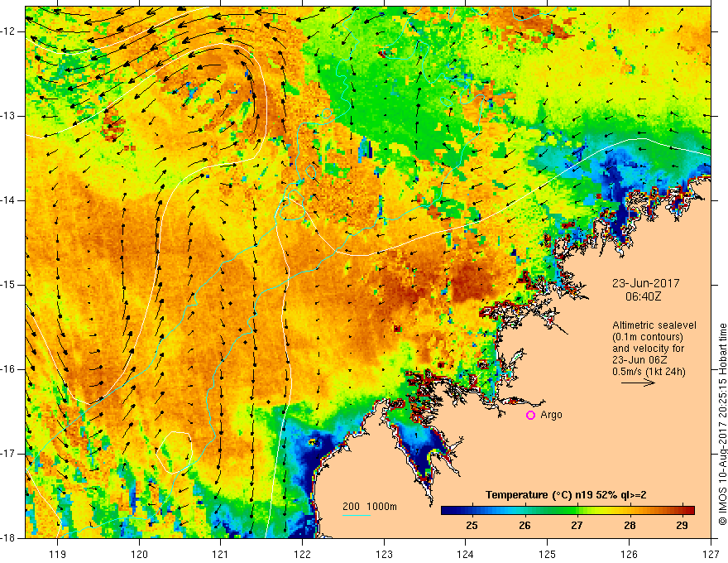Click the 'Temperature (°C) n19 52% ql>=2' title
The image size is (728, 563).
(566, 495)
